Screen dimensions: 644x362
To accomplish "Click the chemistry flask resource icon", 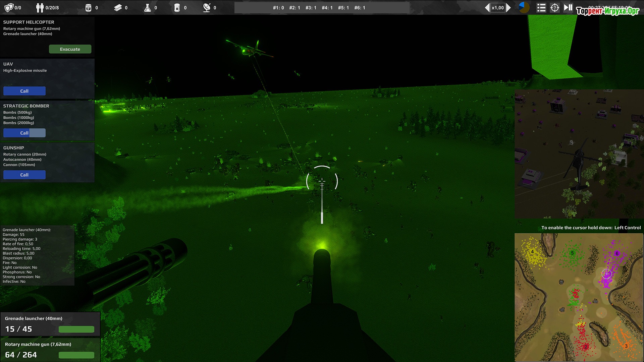I will click(147, 7).
